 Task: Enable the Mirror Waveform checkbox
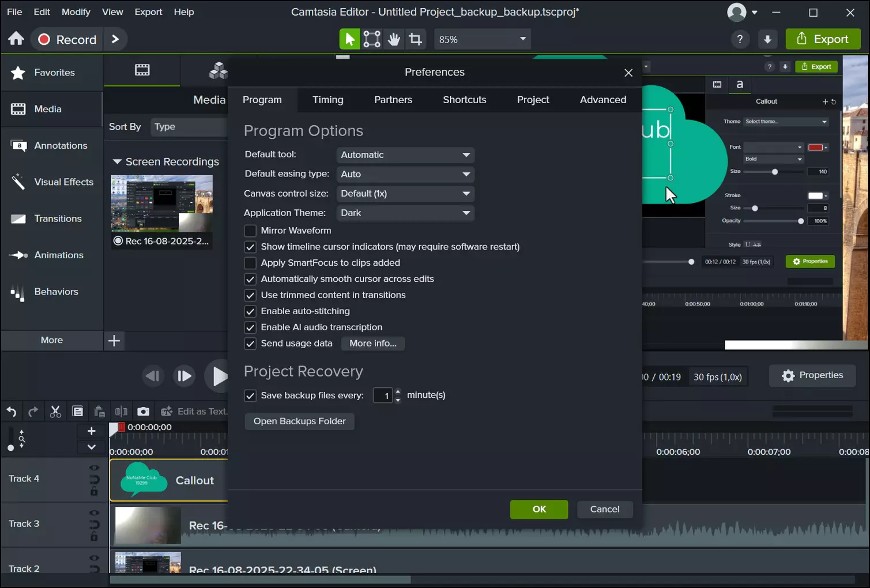point(250,231)
